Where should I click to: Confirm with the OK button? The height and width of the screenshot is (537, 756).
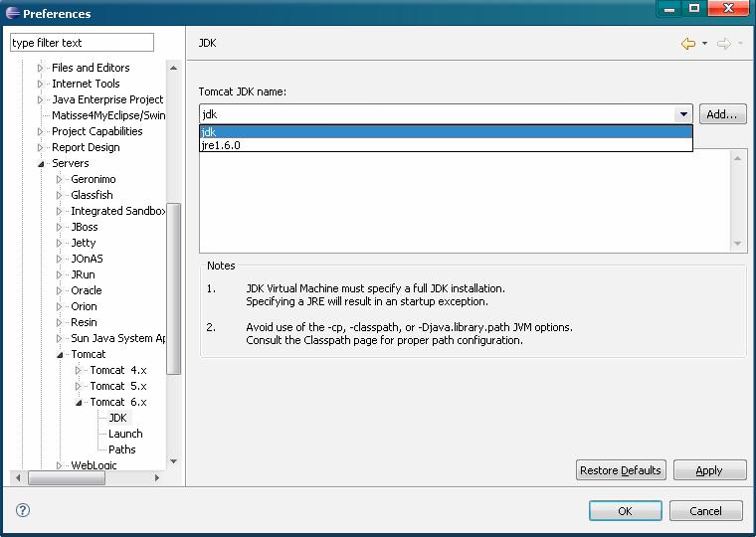[626, 510]
